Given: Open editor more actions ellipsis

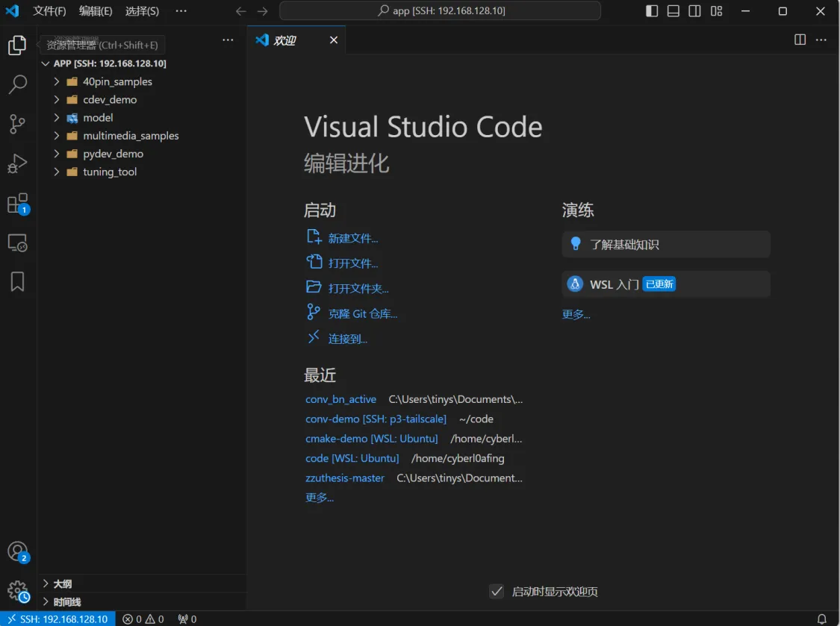Looking at the screenshot, I should [x=821, y=40].
